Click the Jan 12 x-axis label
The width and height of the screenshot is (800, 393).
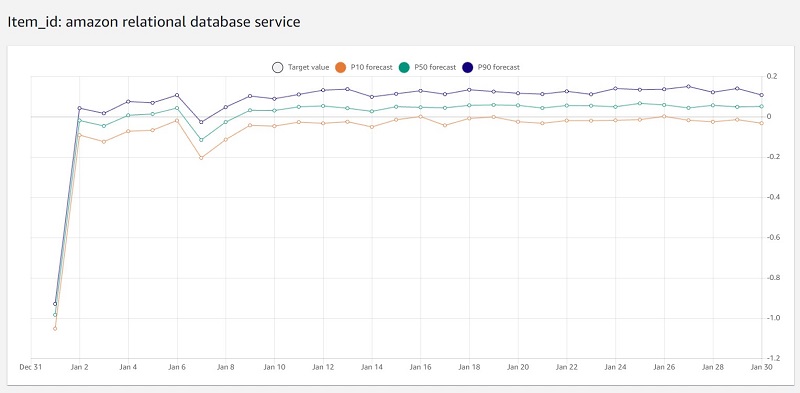(x=323, y=367)
